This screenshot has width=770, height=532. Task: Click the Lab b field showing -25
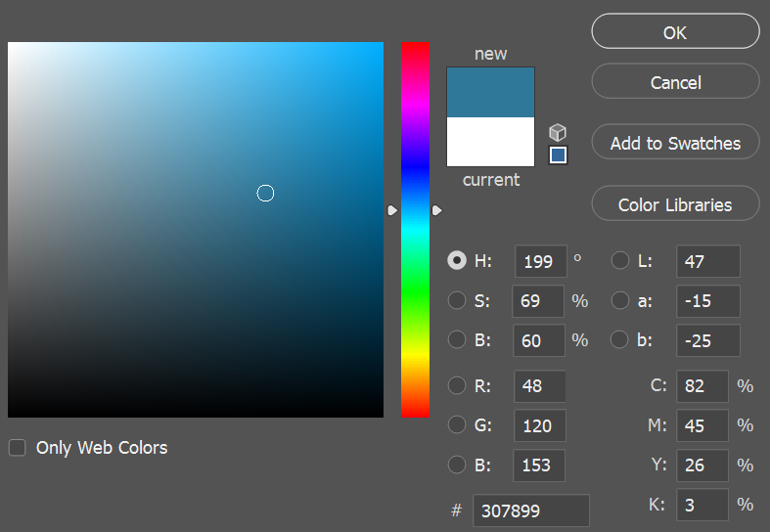[708, 340]
